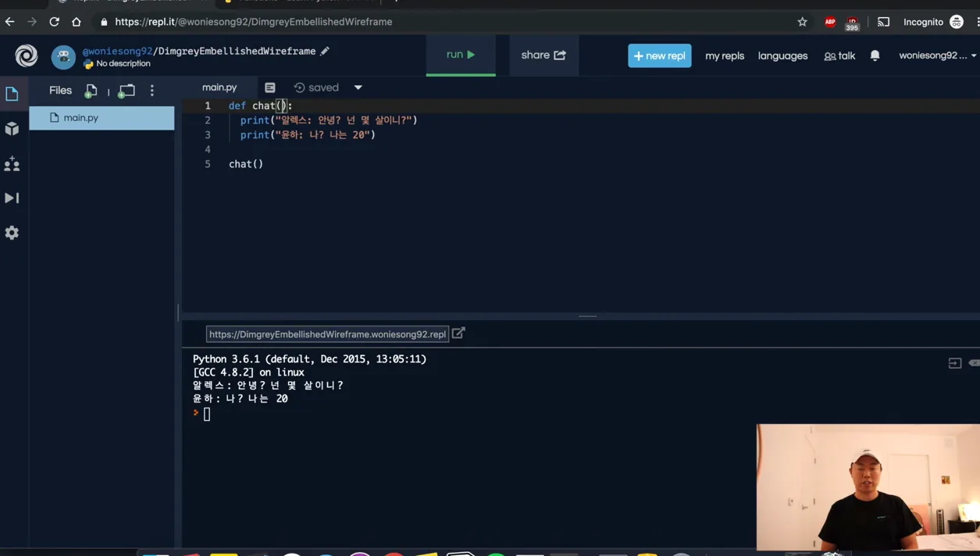Add a new folder in Files panel
This screenshot has width=980, height=556.
(x=126, y=91)
